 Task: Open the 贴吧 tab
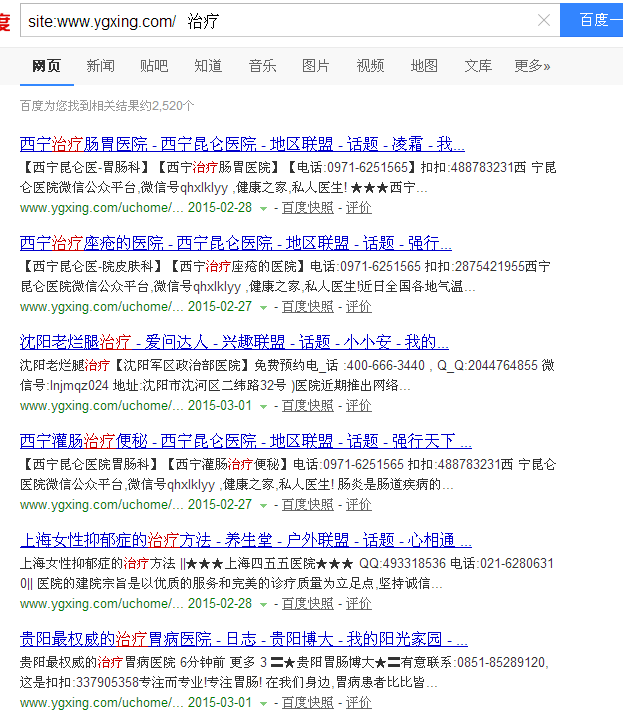click(x=154, y=66)
